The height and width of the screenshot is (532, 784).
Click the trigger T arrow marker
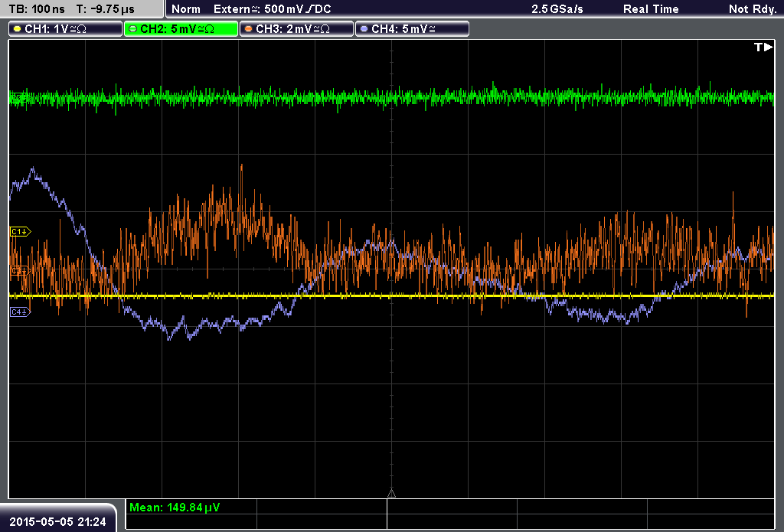tap(763, 47)
